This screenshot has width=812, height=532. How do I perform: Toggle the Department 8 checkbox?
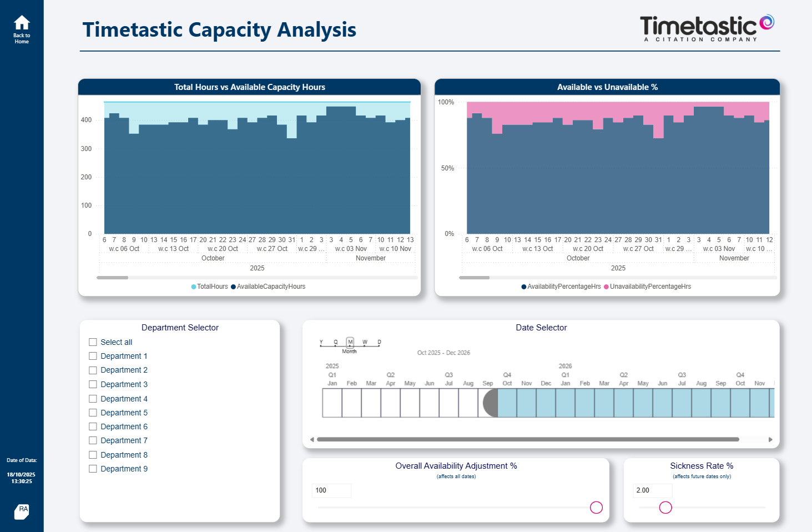(x=93, y=455)
